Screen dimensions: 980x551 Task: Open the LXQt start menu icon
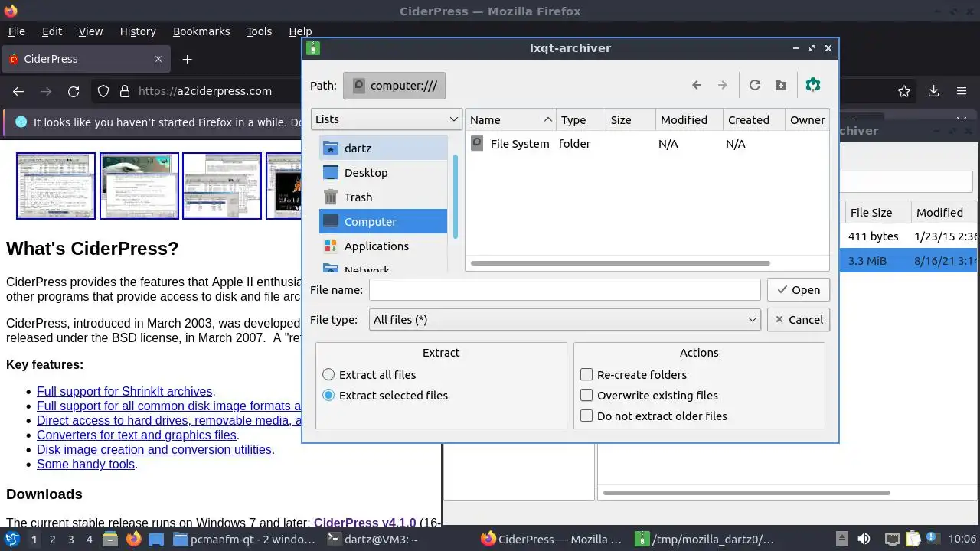coord(12,540)
